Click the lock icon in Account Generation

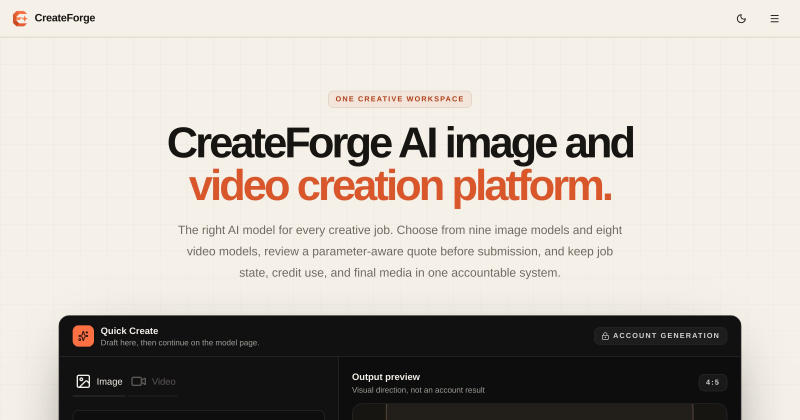point(605,336)
